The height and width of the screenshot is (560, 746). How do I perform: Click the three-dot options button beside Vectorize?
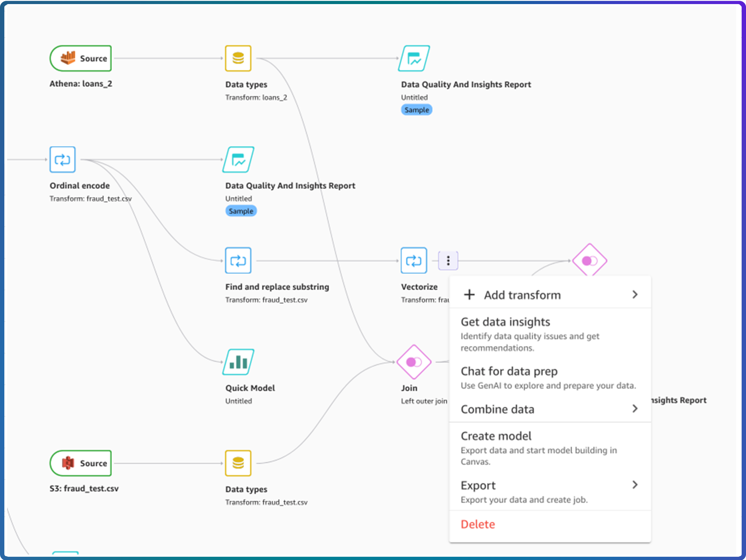448,261
